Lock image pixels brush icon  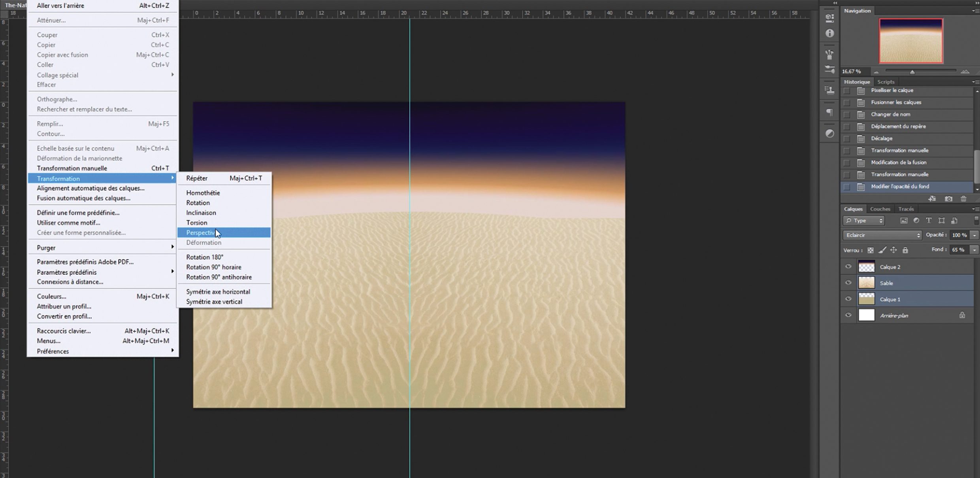882,250
